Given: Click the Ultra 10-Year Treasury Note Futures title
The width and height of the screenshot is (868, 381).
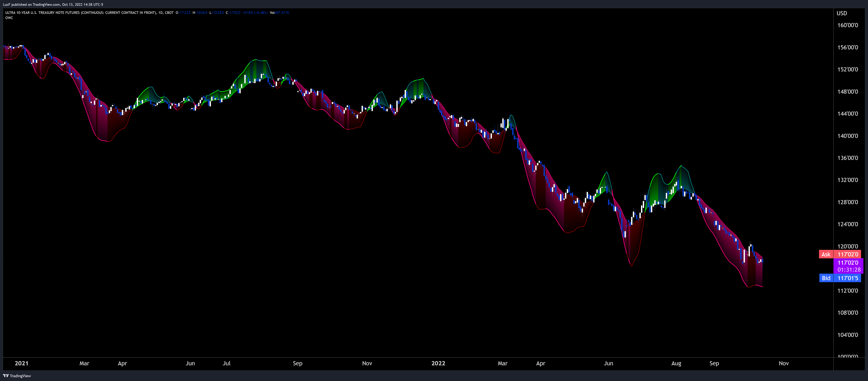Looking at the screenshot, I should pyautogui.click(x=89, y=13).
